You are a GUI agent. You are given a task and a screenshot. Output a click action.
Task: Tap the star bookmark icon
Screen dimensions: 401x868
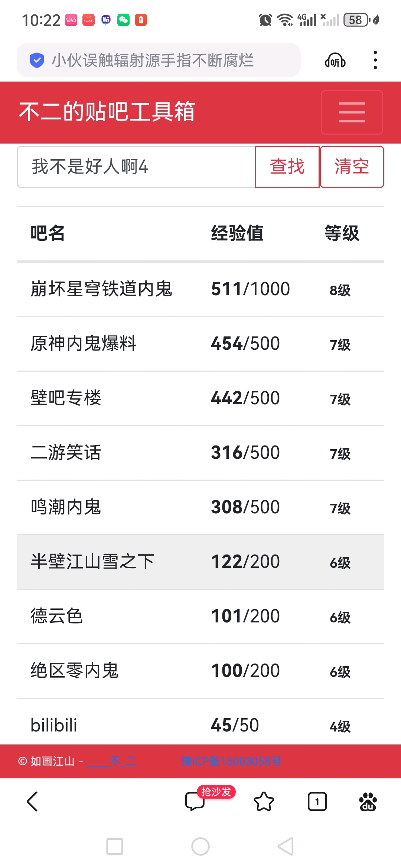(264, 802)
